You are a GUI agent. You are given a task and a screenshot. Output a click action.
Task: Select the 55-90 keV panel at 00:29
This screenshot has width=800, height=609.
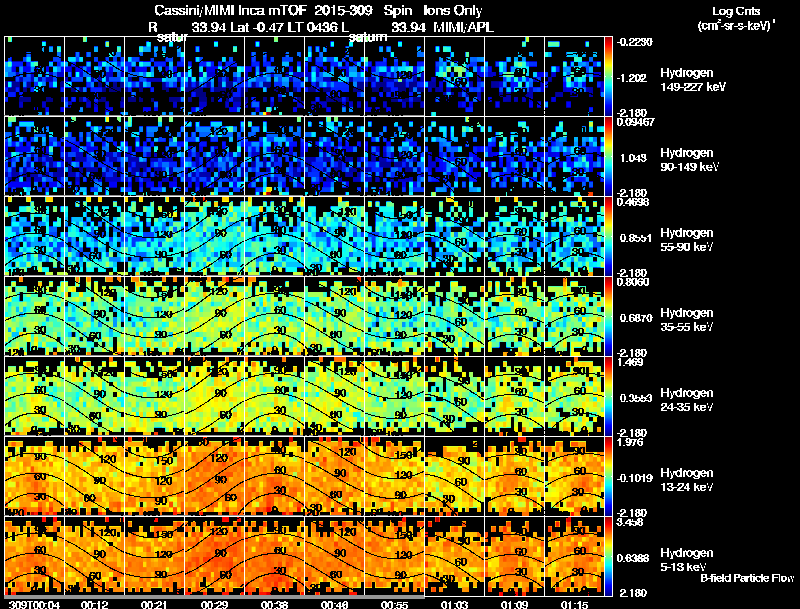(x=214, y=236)
